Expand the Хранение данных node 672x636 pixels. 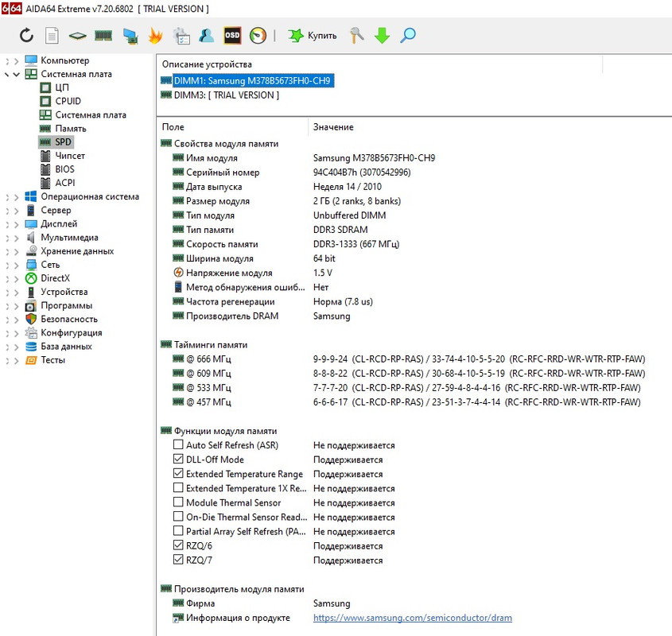pos(16,251)
